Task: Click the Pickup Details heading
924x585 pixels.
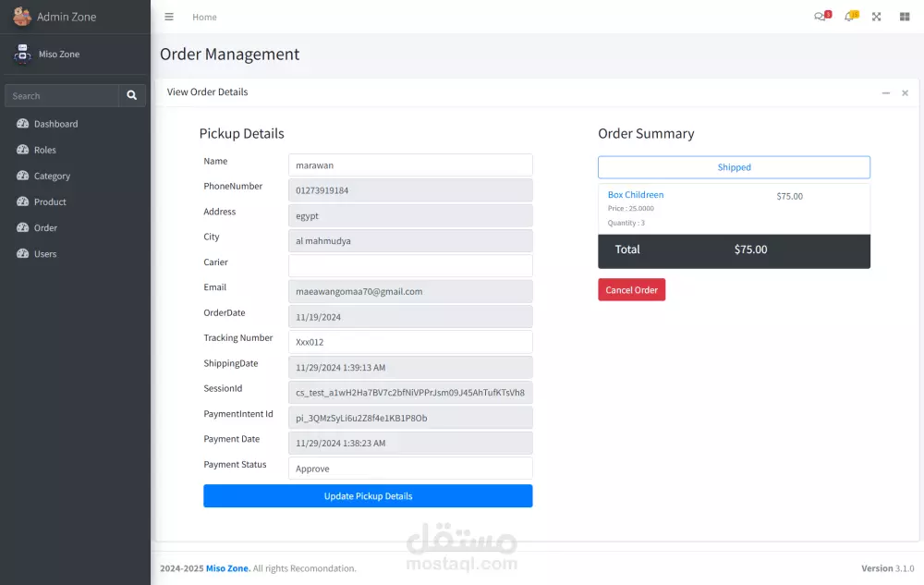Action: [x=241, y=134]
